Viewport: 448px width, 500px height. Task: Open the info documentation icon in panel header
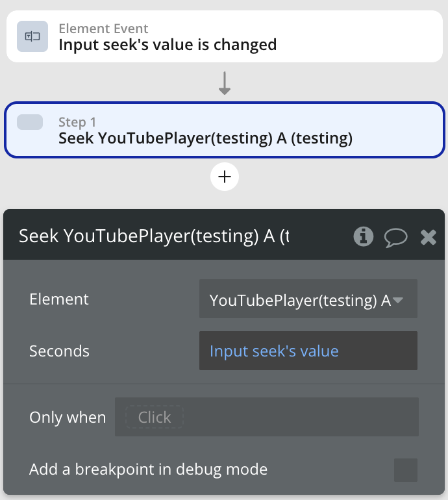point(364,236)
